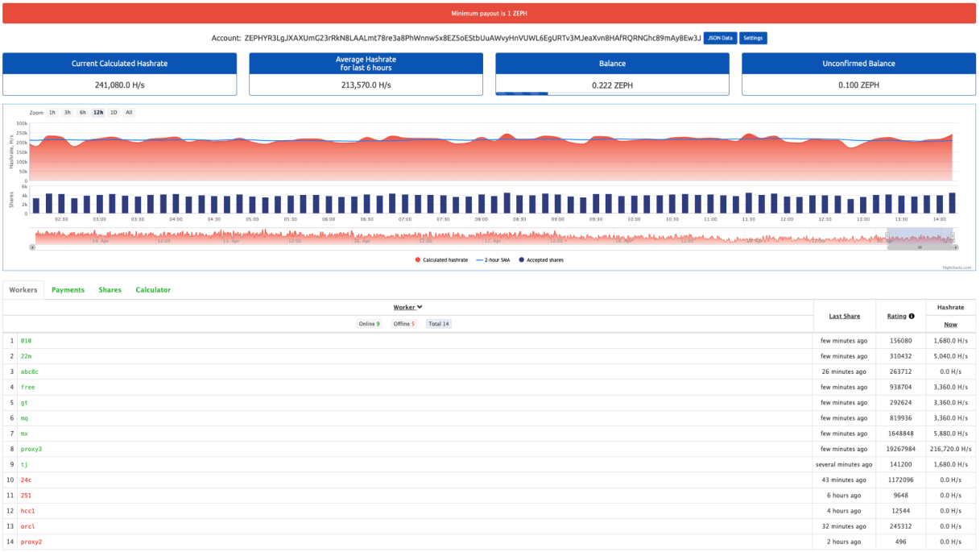
Task: Open offline worker proxy2
Action: pyautogui.click(x=31, y=542)
